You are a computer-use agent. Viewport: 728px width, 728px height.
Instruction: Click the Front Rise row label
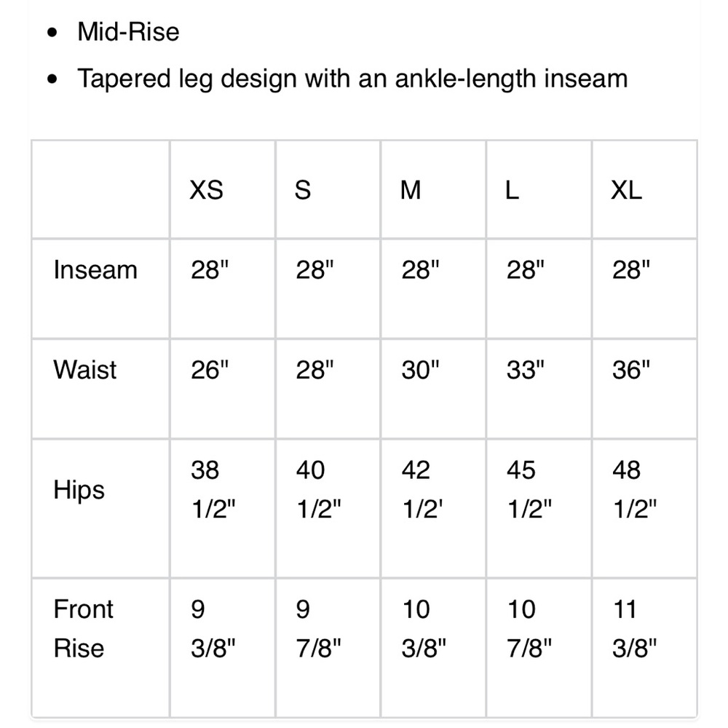[x=84, y=629]
